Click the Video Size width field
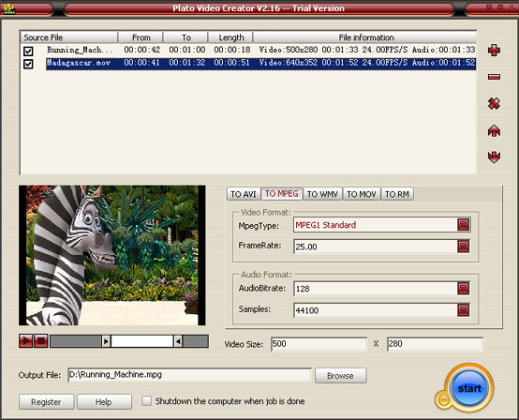 [x=319, y=344]
